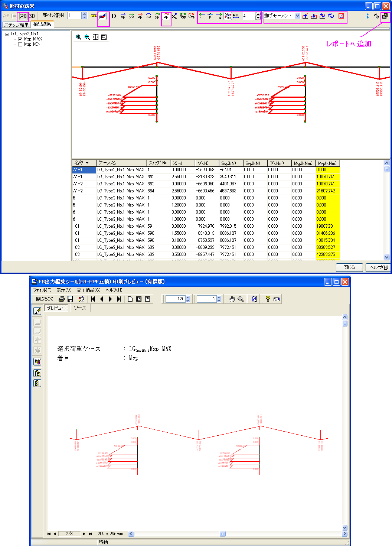Sort by the 名称 column header dropdown
This screenshot has height=546, width=392.
click(84, 163)
